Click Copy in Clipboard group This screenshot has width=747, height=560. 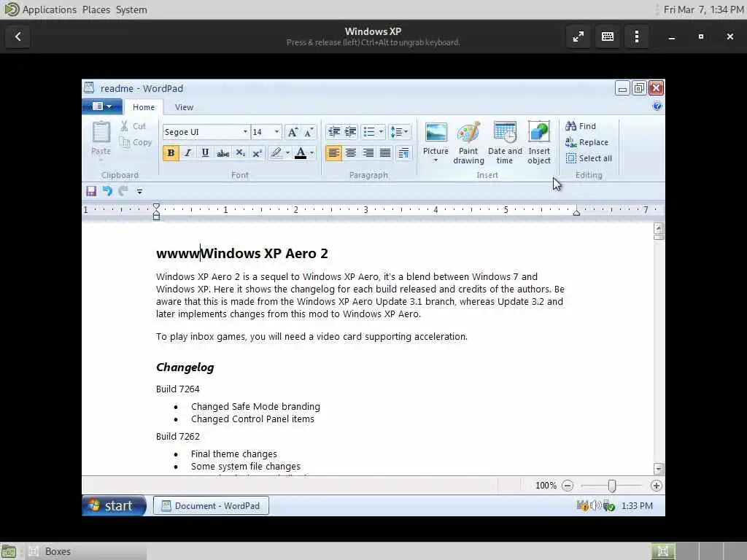coord(136,142)
